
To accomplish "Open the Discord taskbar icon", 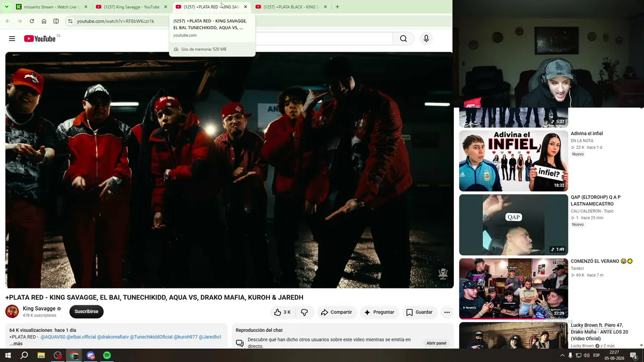I will (91, 355).
